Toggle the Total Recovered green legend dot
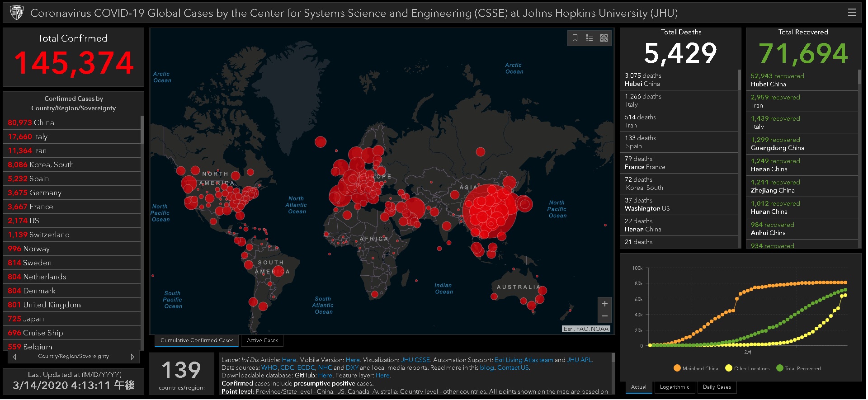The image size is (868, 400). pos(779,368)
